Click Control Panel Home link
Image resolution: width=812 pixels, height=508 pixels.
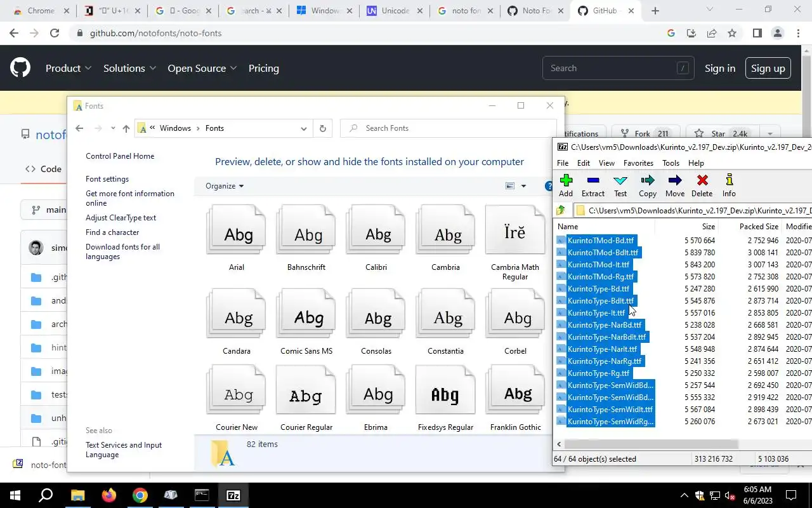coord(120,156)
